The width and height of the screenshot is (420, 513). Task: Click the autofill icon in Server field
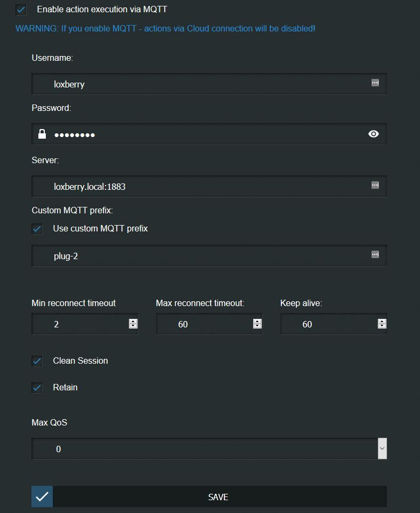375,186
